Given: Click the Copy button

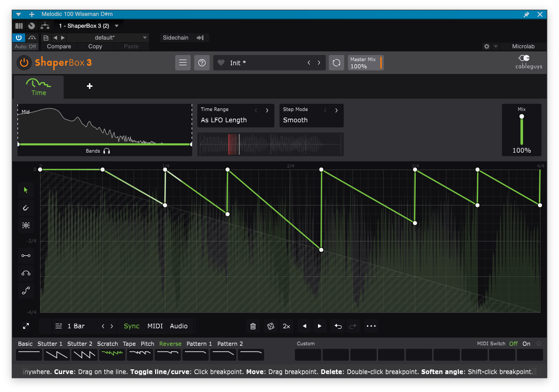Looking at the screenshot, I should tap(95, 47).
